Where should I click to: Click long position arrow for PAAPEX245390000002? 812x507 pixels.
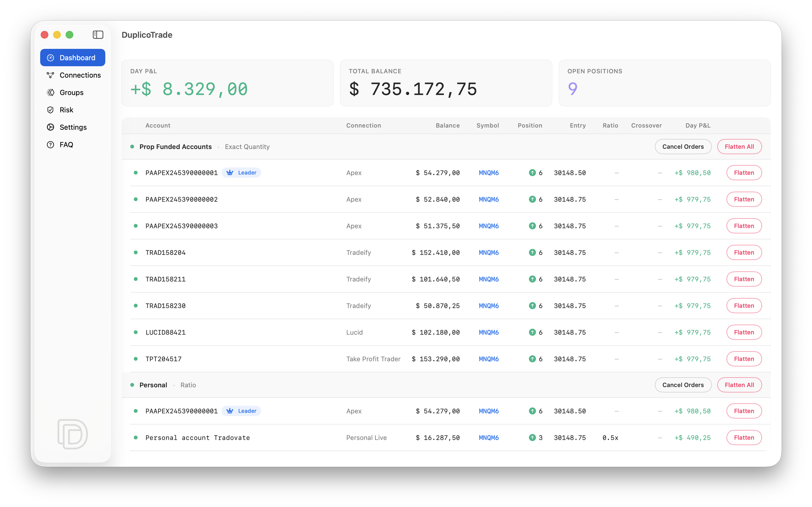[x=532, y=199]
